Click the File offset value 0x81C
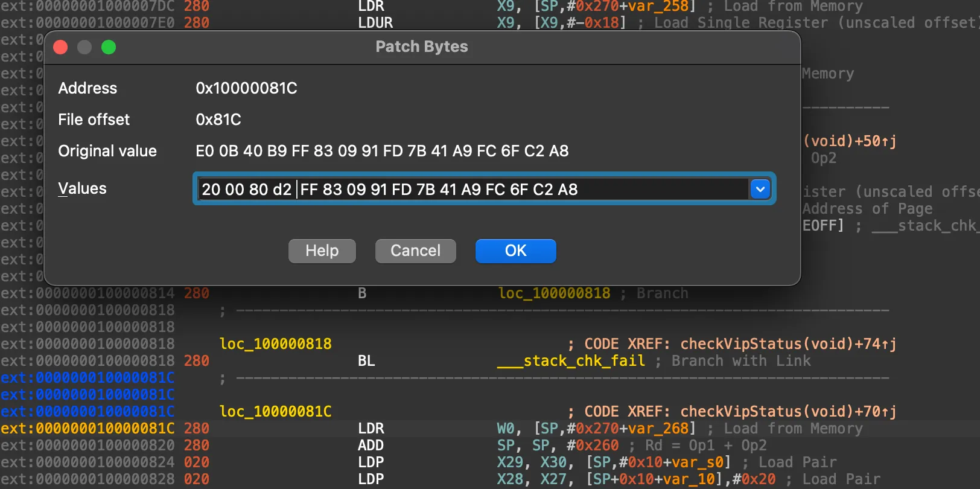The width and height of the screenshot is (980, 489). click(x=218, y=120)
